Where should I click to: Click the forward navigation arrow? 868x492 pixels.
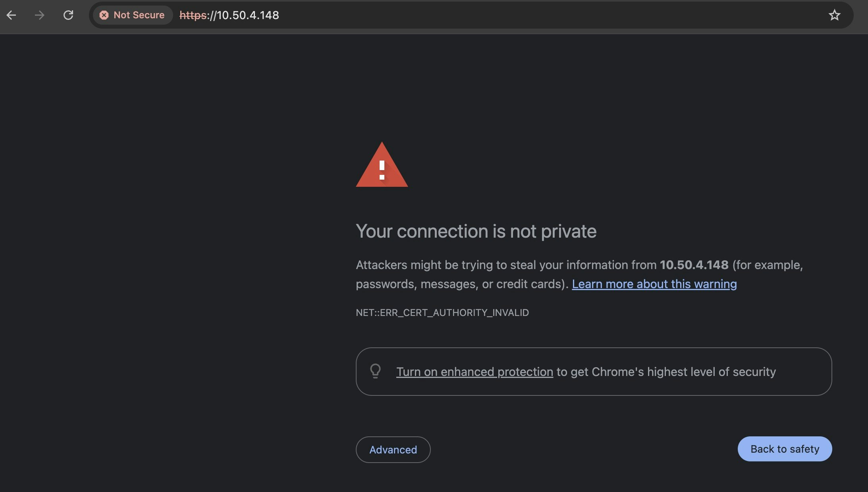click(x=40, y=15)
